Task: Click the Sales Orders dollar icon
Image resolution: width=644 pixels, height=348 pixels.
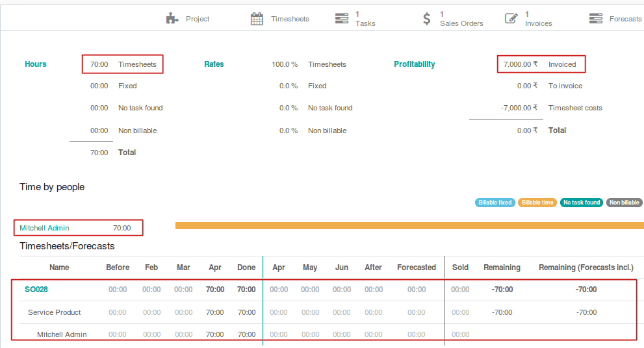Action: pyautogui.click(x=427, y=19)
